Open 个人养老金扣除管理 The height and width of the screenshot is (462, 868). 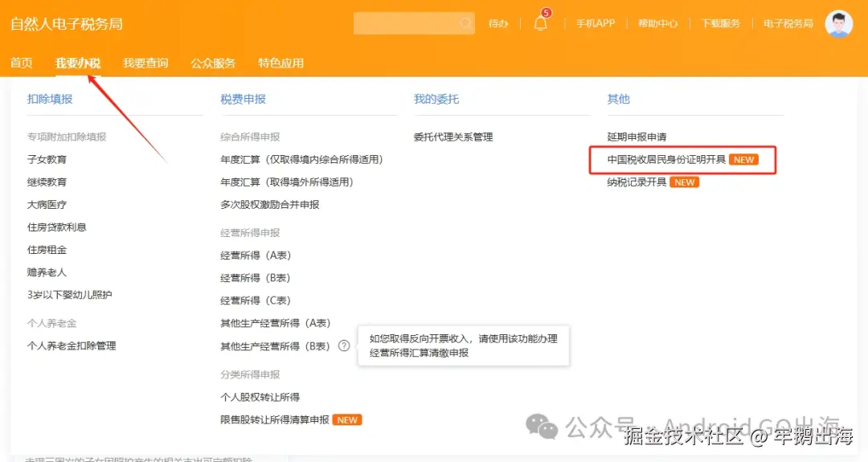click(x=72, y=345)
